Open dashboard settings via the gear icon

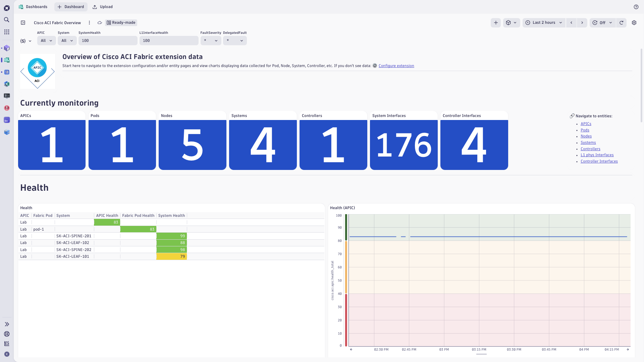(x=634, y=22)
